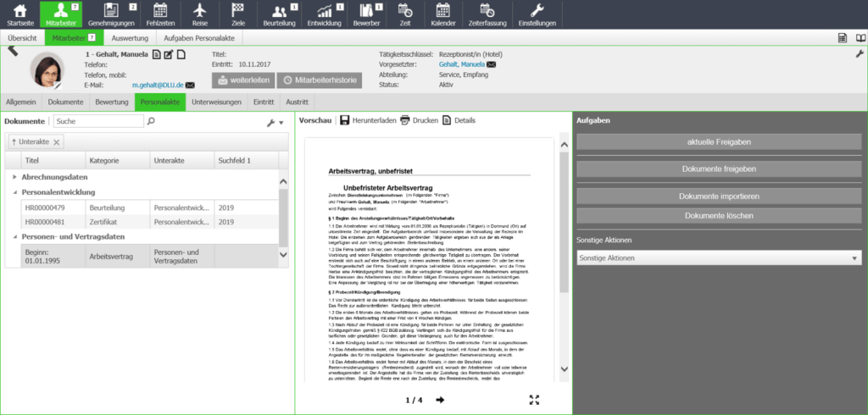Image resolution: width=868 pixels, height=415 pixels.
Task: Open the Zeit module in top bar
Action: click(405, 14)
